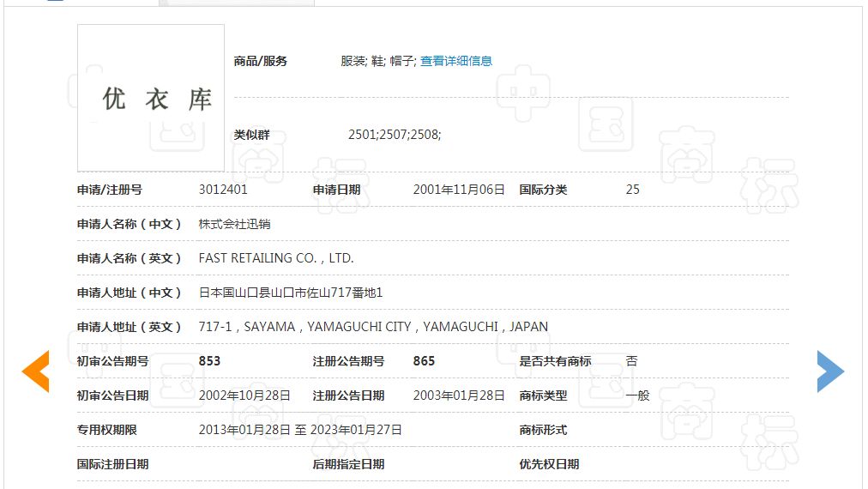Click the 专用权期限 label
The image size is (868, 489).
(x=107, y=430)
